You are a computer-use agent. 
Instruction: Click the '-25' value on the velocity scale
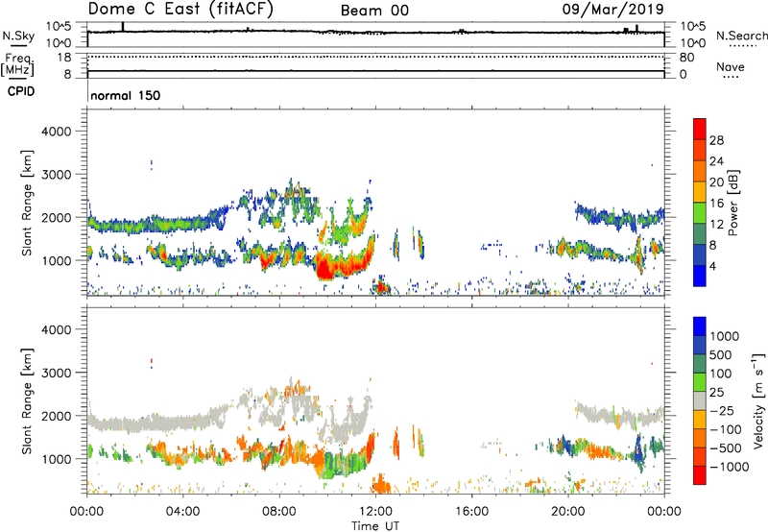pyautogui.click(x=722, y=410)
